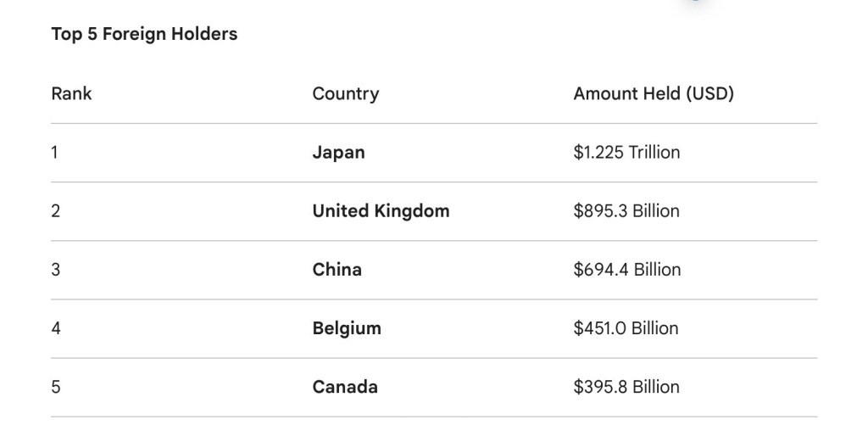Click the Amount Held (USD) header
The height and width of the screenshot is (425, 868).
point(653,93)
